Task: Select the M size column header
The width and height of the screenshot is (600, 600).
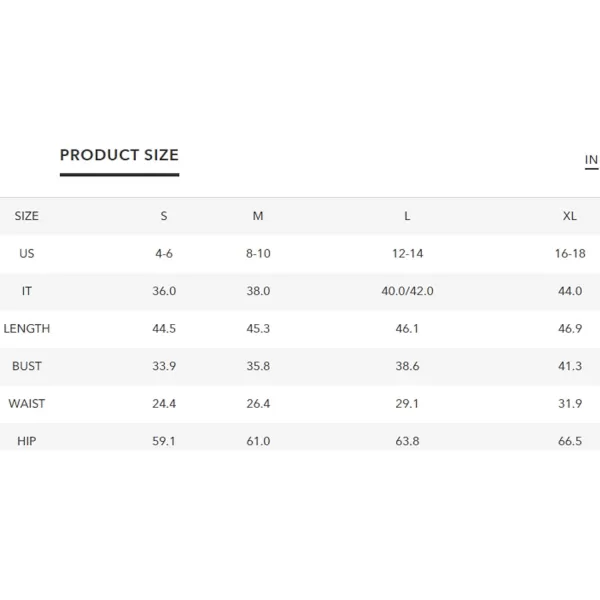Action: pos(258,216)
